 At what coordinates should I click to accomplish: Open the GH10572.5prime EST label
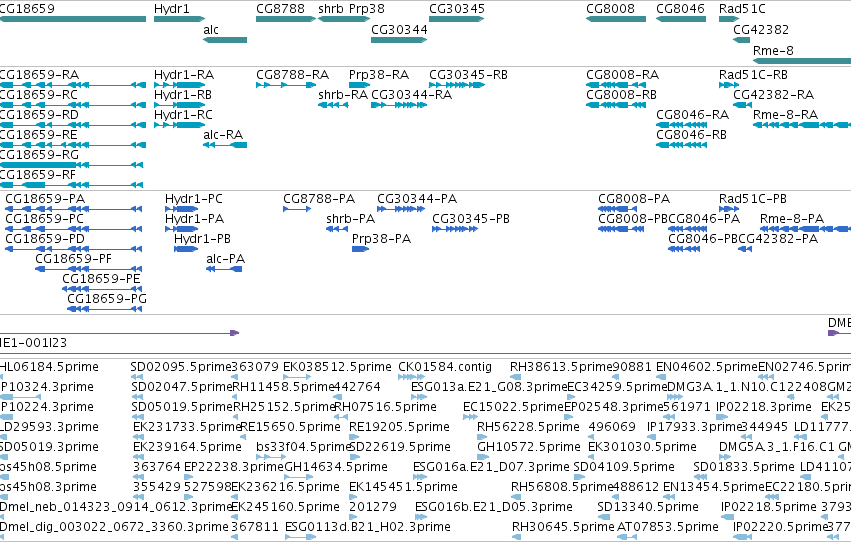coord(529,447)
